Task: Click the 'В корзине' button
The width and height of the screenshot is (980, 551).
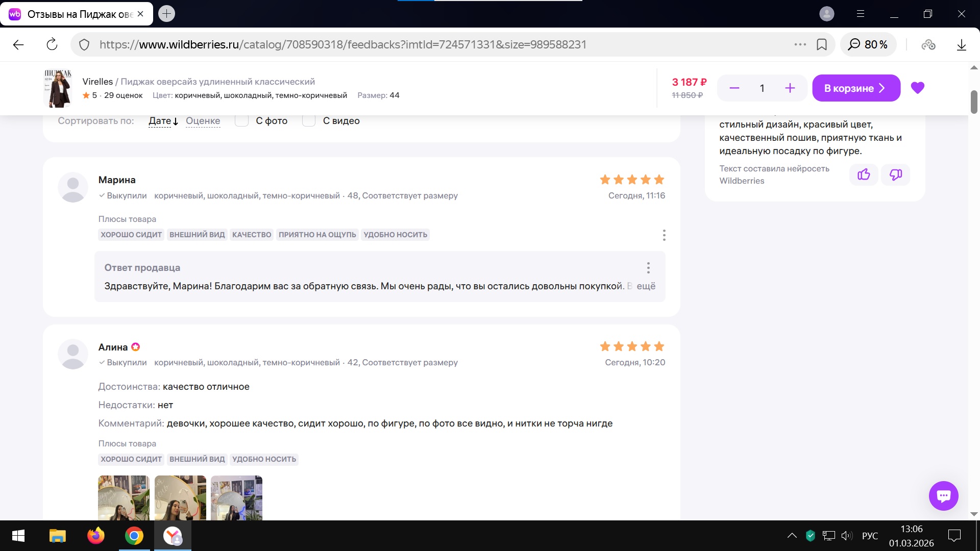Action: pos(856,88)
